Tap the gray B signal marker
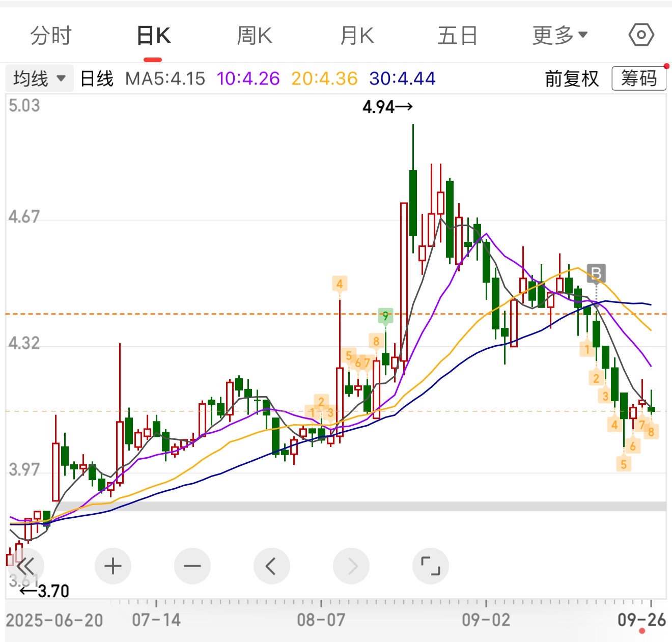This screenshot has width=672, height=642. pyautogui.click(x=596, y=273)
